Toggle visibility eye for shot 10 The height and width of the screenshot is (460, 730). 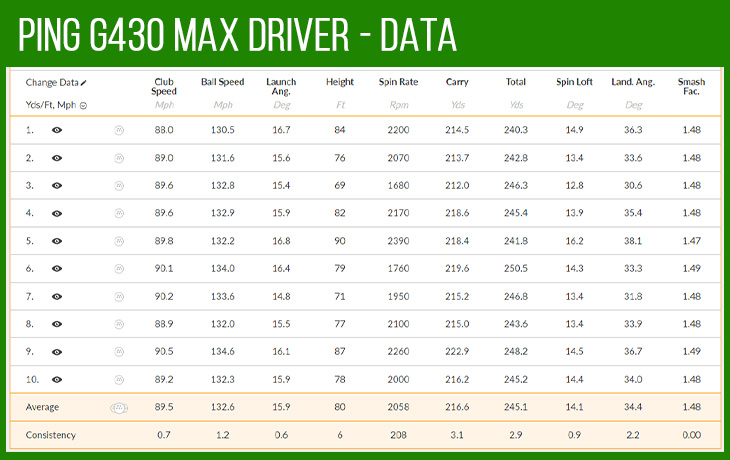point(57,380)
